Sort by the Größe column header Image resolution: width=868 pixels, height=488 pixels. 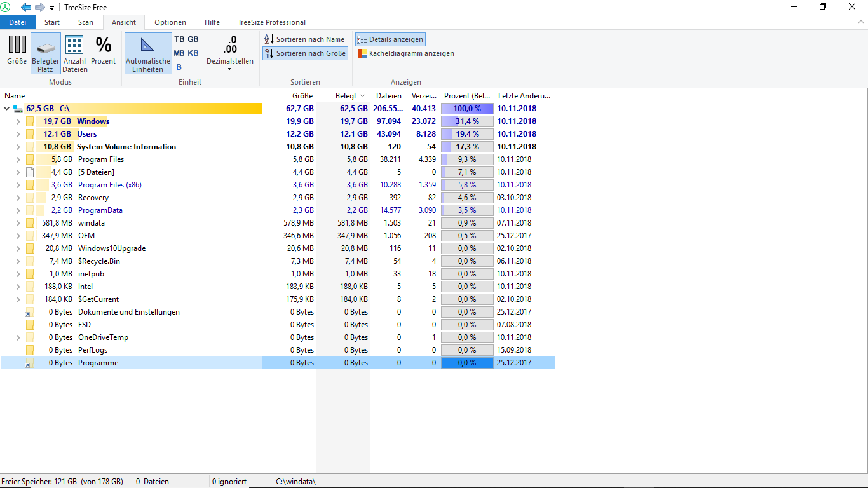click(x=289, y=96)
